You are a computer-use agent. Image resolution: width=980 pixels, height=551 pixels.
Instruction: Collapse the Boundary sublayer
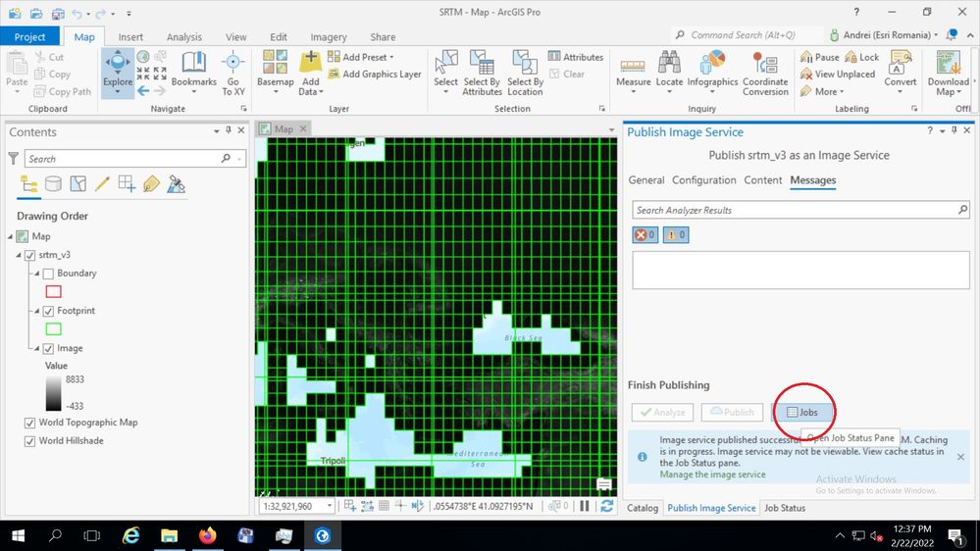pyautogui.click(x=37, y=274)
